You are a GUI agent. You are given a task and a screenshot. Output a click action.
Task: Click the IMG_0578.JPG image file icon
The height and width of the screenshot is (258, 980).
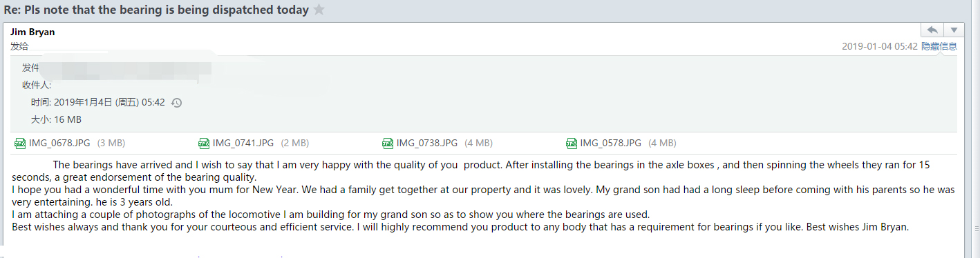(x=572, y=143)
